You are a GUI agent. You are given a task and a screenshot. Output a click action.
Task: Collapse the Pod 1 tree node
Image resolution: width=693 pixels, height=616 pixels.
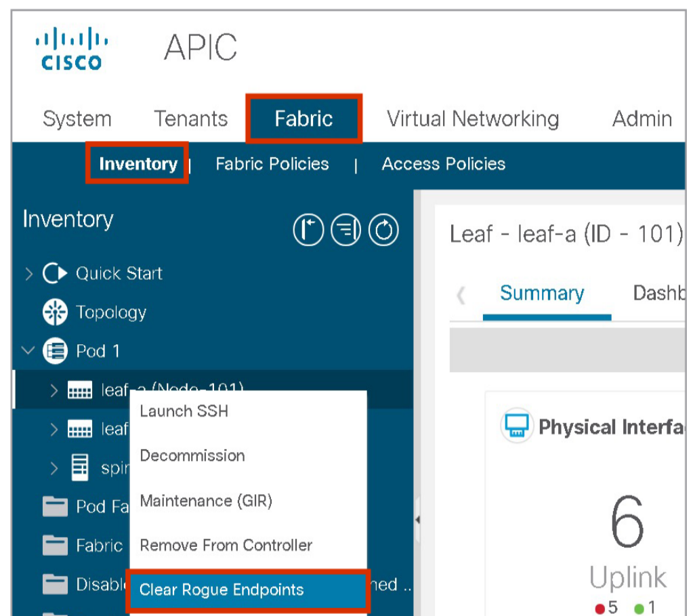pos(28,351)
